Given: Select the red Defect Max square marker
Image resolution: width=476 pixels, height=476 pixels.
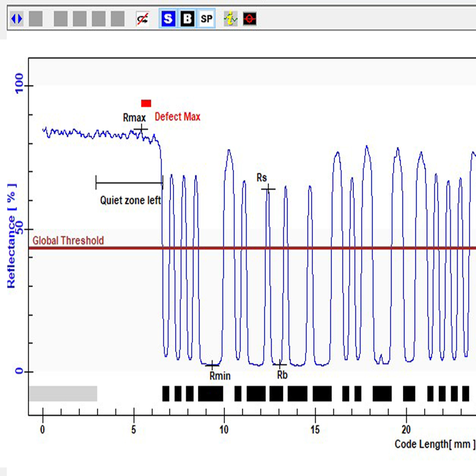Looking at the screenshot, I should point(146,104).
